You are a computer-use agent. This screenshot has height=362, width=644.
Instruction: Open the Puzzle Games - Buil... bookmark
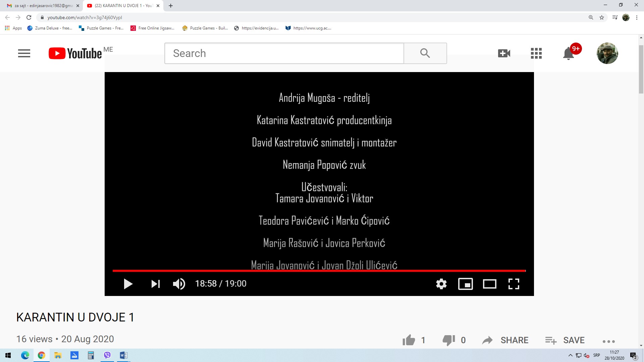click(x=205, y=28)
